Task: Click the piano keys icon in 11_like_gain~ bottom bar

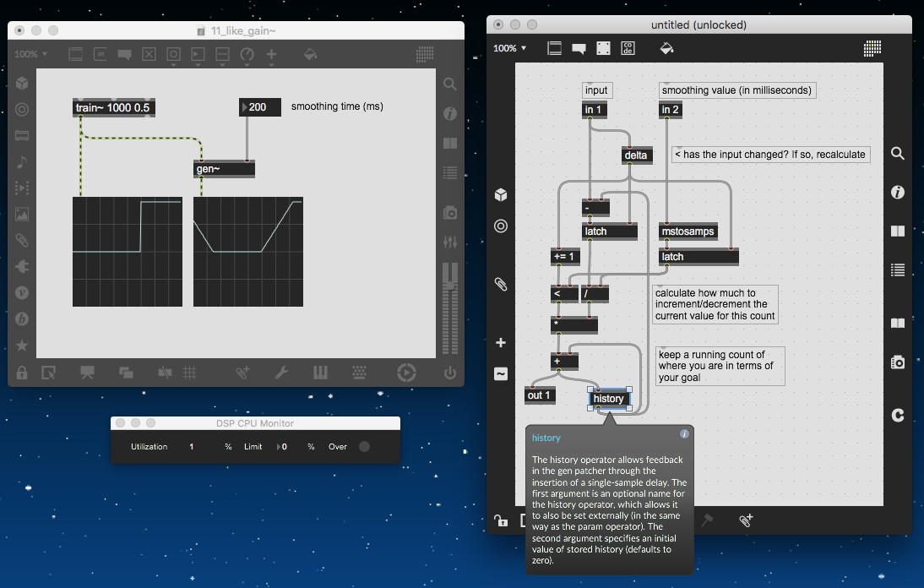Action: (321, 373)
